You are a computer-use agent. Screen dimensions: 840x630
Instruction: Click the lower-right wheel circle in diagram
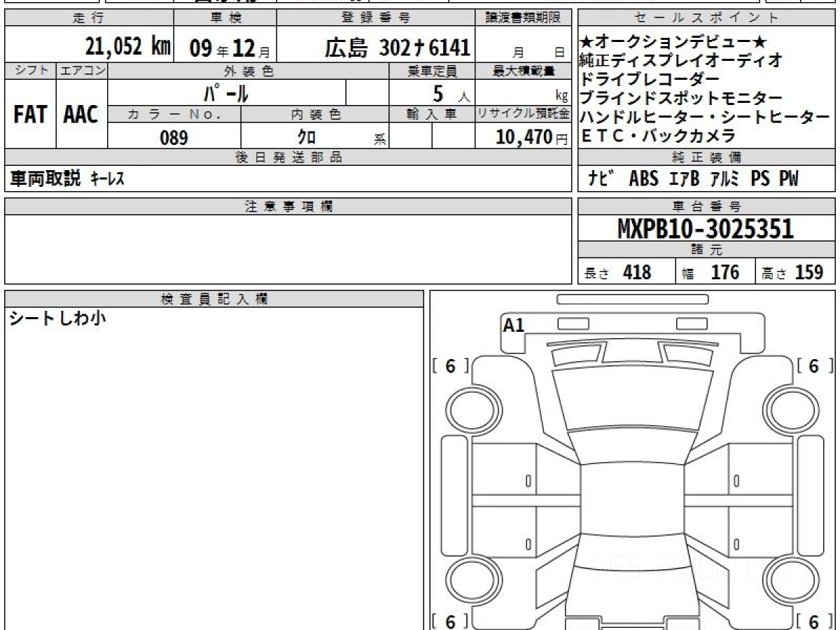tap(790, 580)
